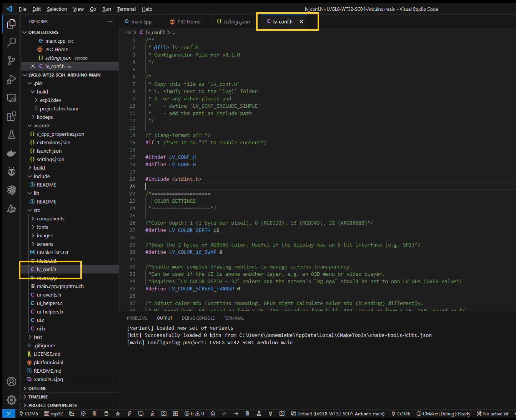Click the flask test icon in status bar
The image size is (516, 420).
click(259, 414)
